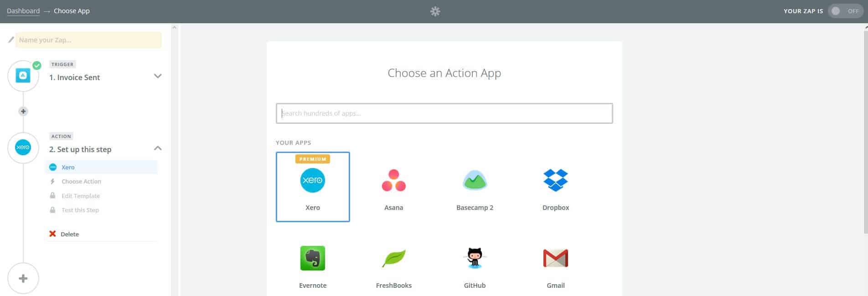Click the trigger step app icon
Image resolution: width=868 pixels, height=296 pixels.
coord(23,76)
